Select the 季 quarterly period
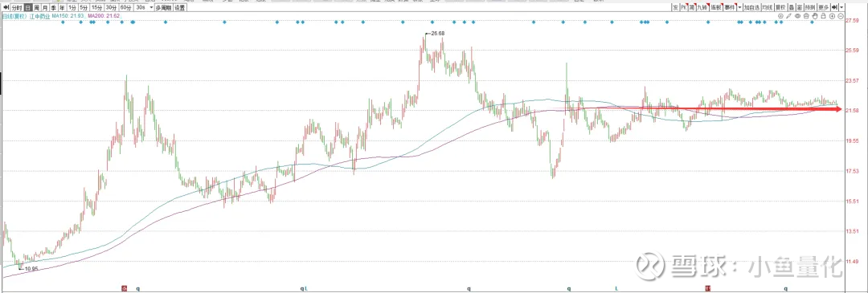This screenshot has width=868, height=293. tap(53, 8)
